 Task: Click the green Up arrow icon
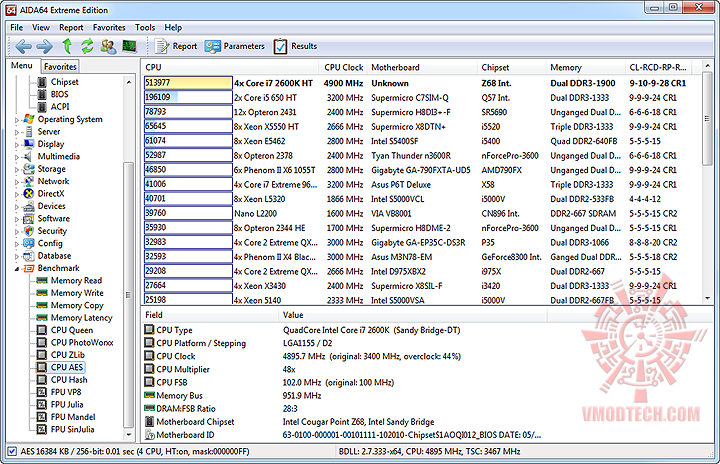(67, 46)
